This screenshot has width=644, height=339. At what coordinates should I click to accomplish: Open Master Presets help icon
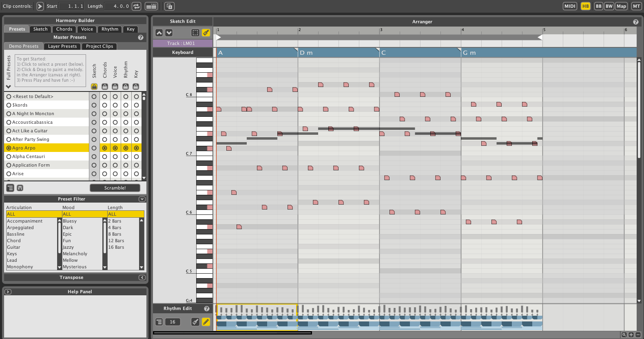point(141,37)
